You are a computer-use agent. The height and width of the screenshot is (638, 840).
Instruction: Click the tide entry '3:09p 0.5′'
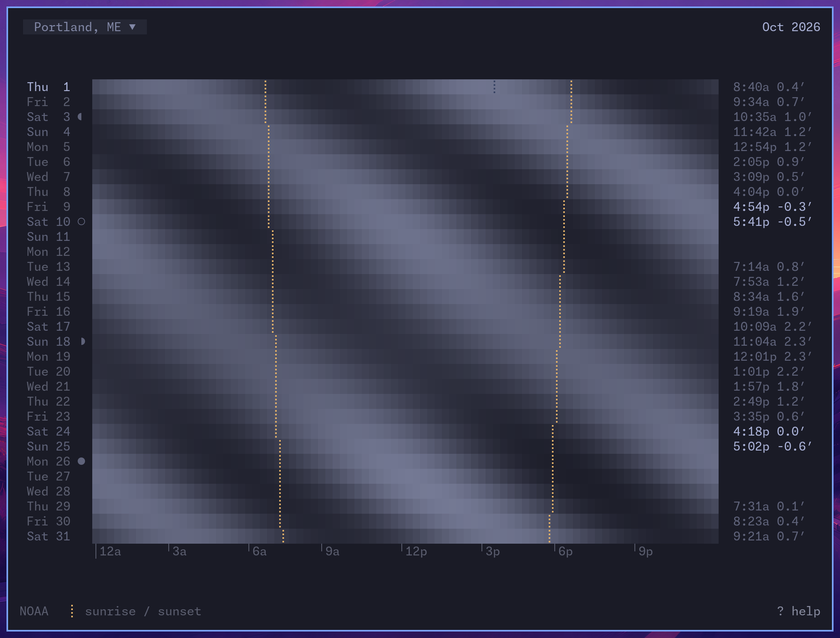pyautogui.click(x=769, y=177)
